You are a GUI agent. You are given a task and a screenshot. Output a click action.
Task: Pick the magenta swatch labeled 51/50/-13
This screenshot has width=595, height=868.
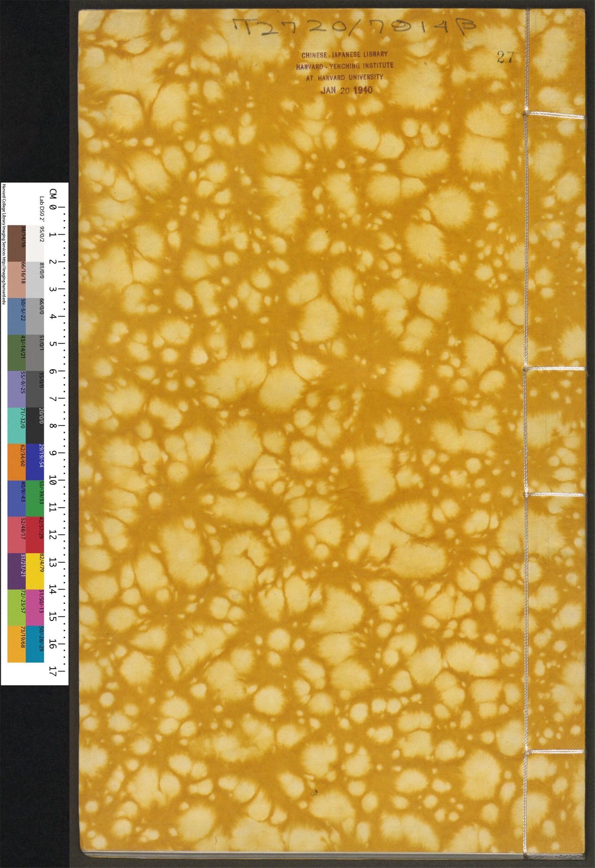click(34, 608)
